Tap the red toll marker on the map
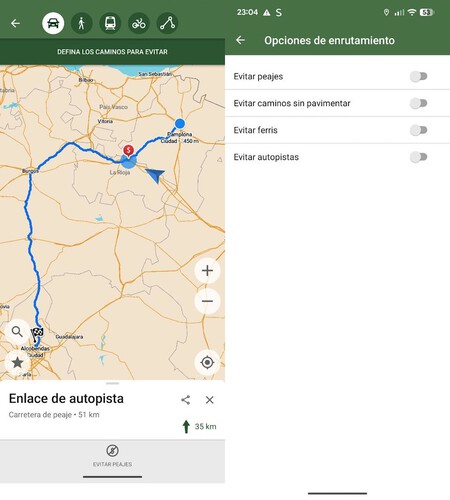Viewport: 450px width, 500px height. click(129, 151)
